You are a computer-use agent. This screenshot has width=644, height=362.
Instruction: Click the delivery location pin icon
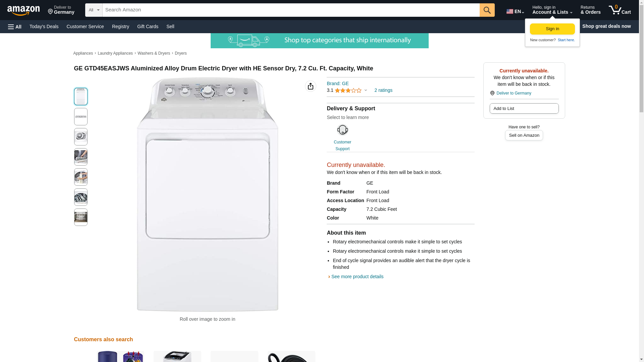click(x=492, y=93)
